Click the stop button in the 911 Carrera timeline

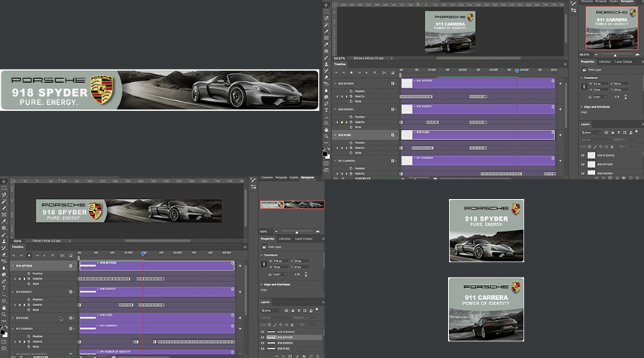click(x=351, y=73)
